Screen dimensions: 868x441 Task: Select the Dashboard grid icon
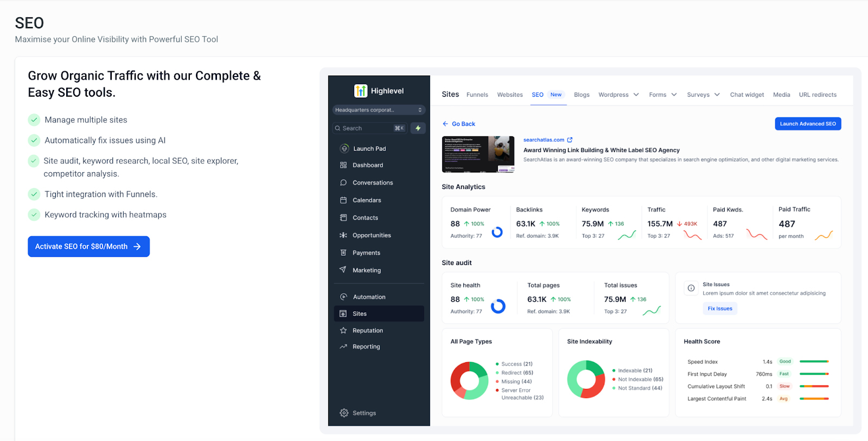(343, 165)
